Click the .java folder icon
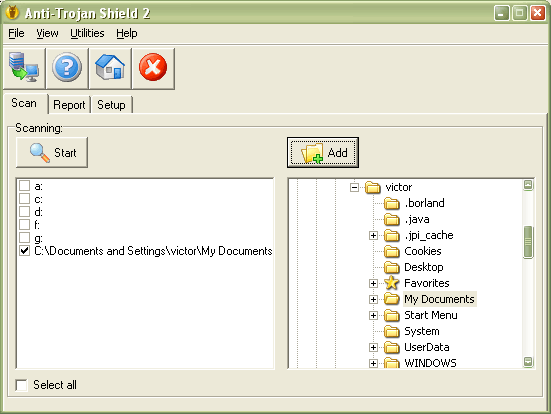Viewport: 551px width, 414px height. tap(391, 219)
